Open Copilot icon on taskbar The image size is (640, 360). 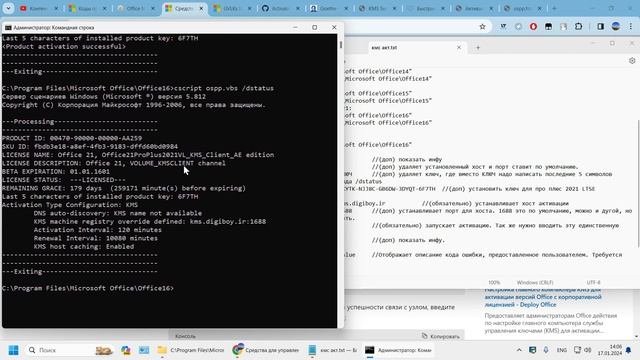pos(125,350)
